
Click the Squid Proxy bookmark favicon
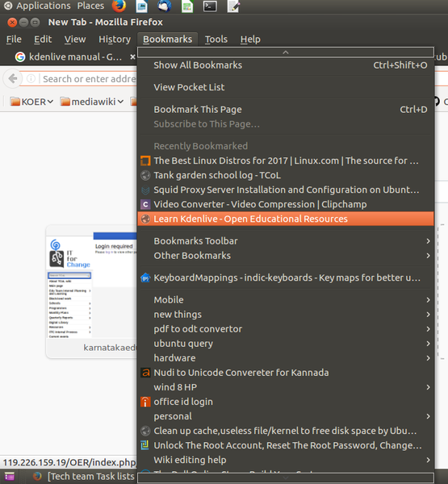click(145, 190)
